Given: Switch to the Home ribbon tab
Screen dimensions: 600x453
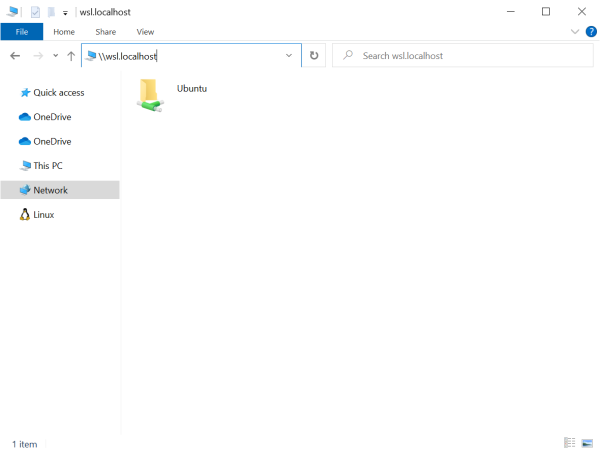Looking at the screenshot, I should [x=64, y=32].
